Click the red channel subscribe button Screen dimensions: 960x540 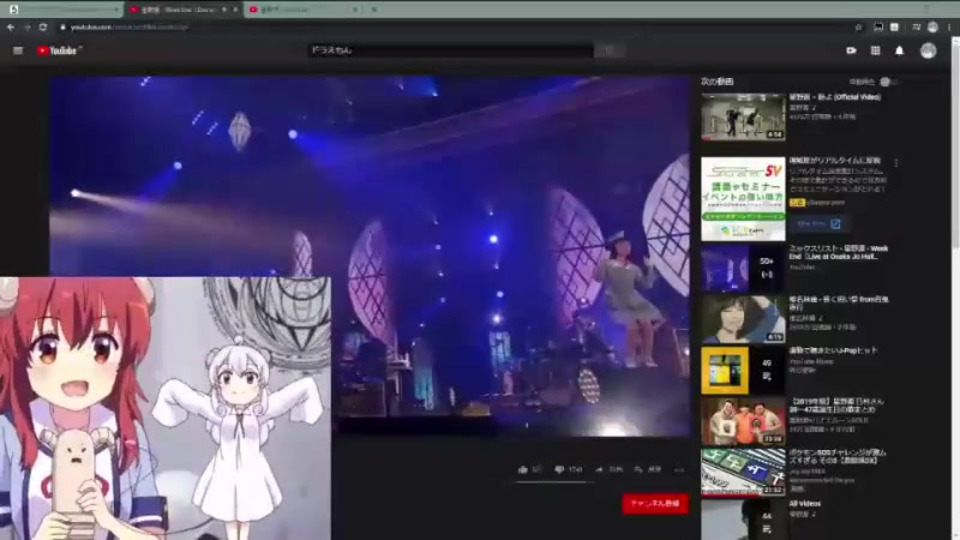coord(655,503)
